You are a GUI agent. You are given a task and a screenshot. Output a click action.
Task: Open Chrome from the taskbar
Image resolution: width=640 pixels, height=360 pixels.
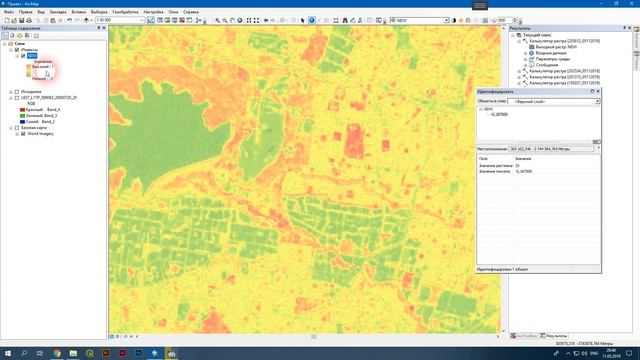pos(57,353)
